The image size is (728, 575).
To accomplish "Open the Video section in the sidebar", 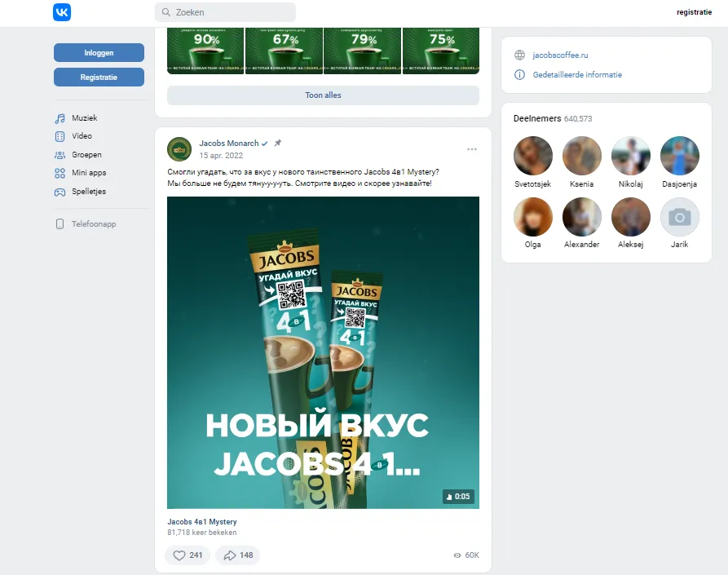I will 81,136.
